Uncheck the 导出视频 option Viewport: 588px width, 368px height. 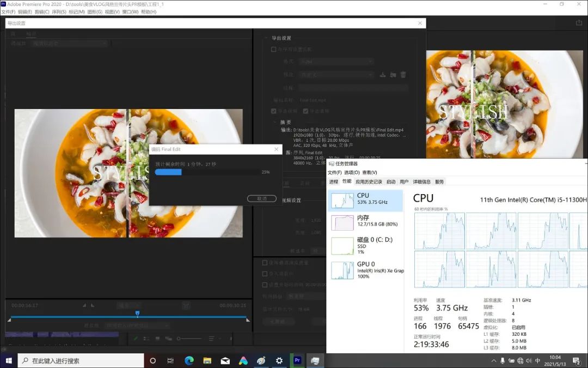(273, 110)
